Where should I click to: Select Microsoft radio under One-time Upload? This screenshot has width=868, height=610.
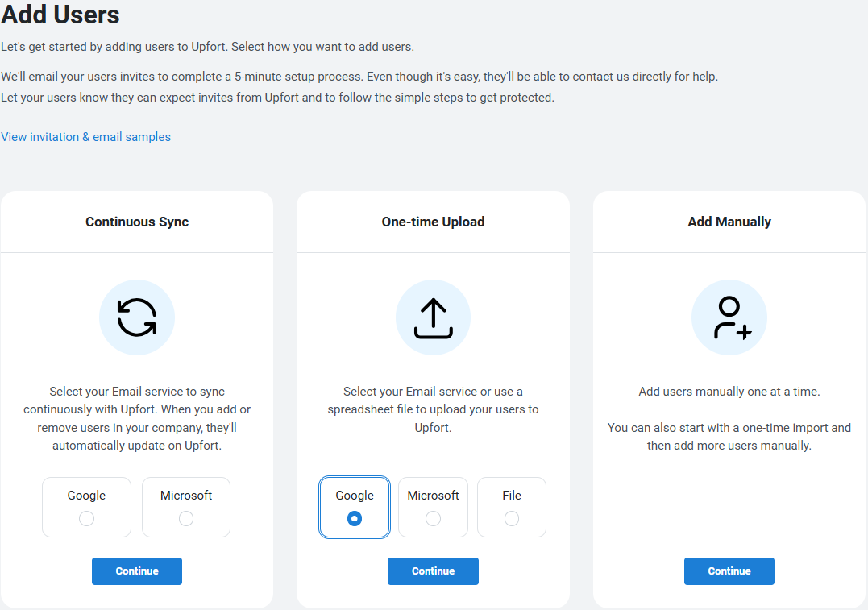433,519
